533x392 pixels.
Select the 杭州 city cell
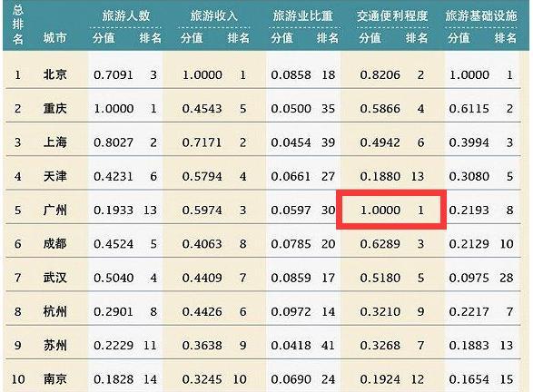point(54,311)
